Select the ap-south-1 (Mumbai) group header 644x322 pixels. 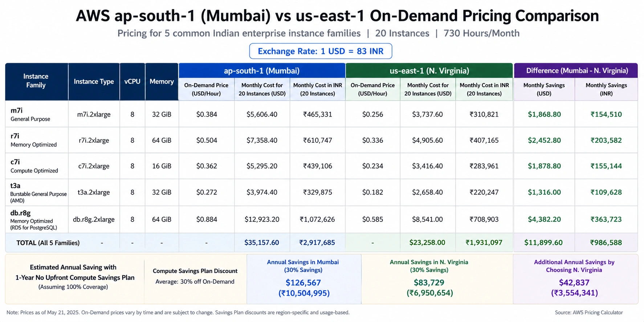tap(262, 71)
